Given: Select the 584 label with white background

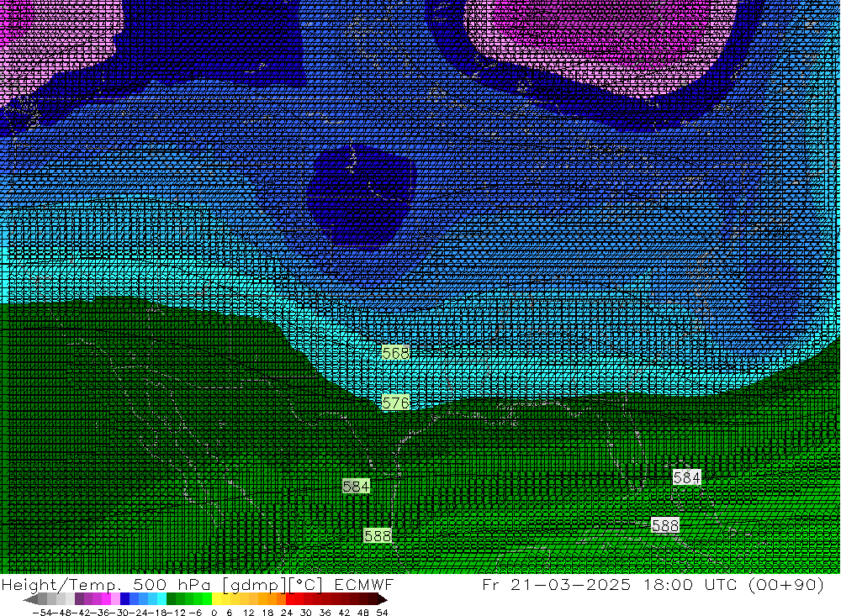Looking at the screenshot, I should [x=686, y=477].
